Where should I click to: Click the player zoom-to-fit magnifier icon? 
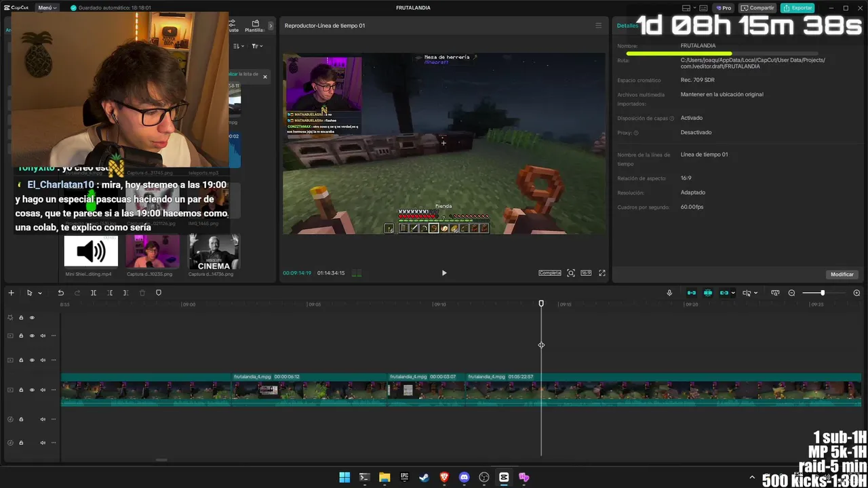coord(571,273)
